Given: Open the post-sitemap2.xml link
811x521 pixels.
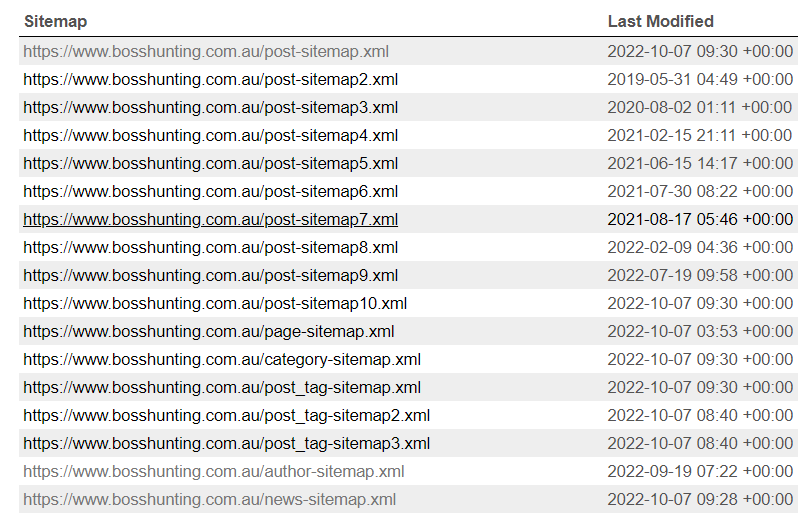Looking at the screenshot, I should [x=210, y=79].
